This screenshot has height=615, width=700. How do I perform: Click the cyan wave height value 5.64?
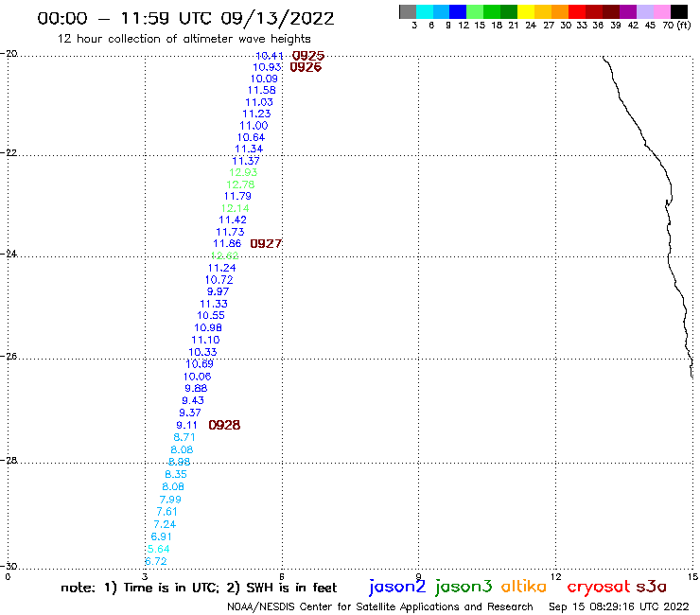tap(159, 549)
